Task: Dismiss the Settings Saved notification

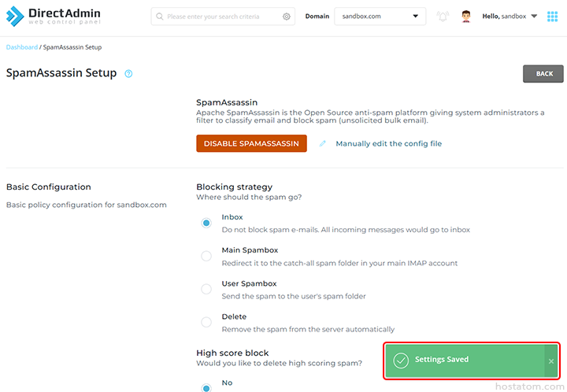Action: coord(551,361)
